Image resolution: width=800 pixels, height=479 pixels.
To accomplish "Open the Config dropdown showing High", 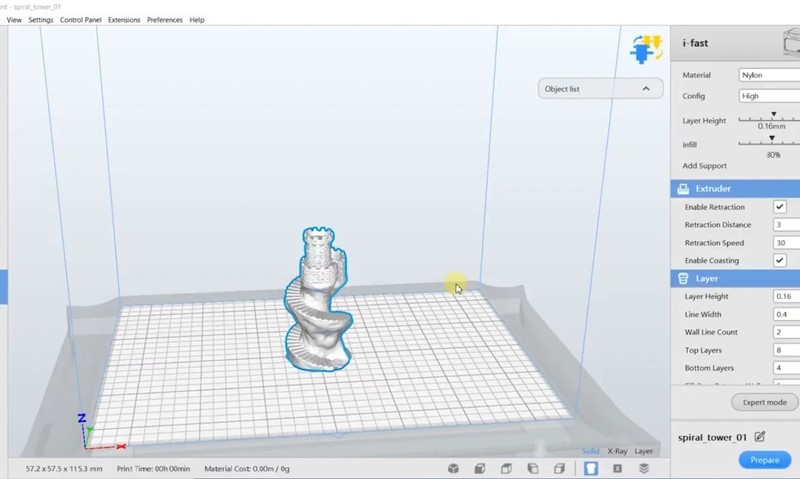I will tap(768, 96).
